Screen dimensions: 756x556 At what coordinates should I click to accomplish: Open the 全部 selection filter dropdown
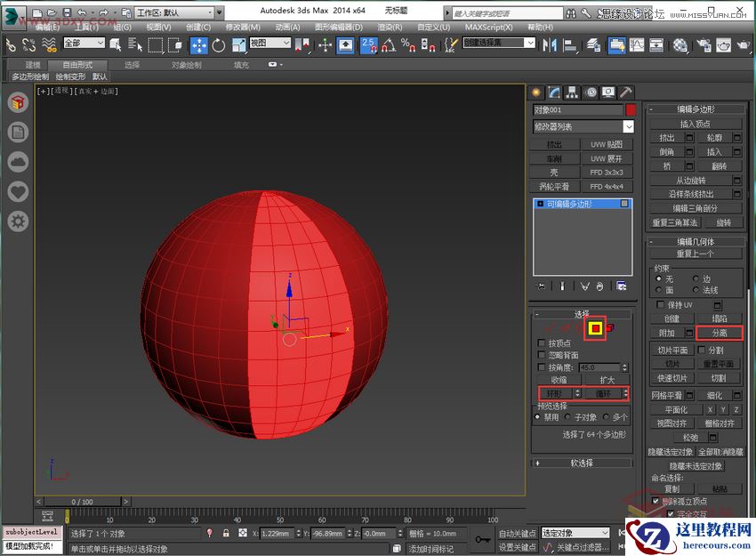tap(84, 42)
